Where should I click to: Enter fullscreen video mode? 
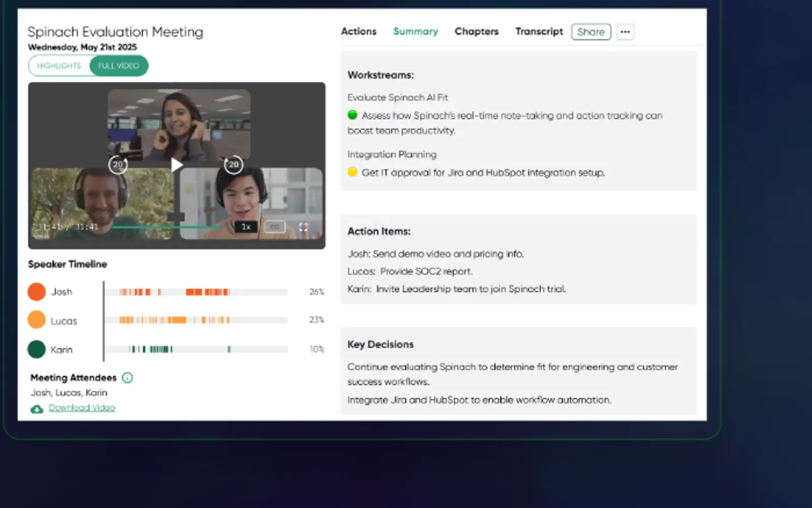click(303, 227)
